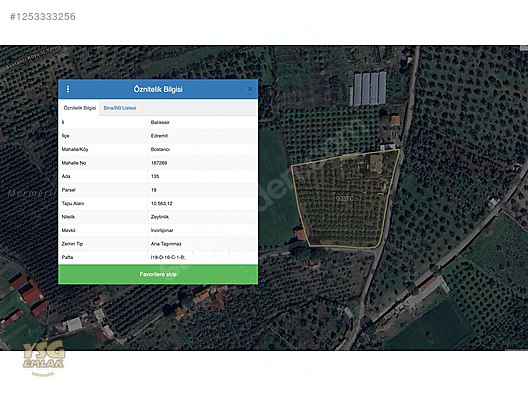Switch to the Bina/BB Listesi tab
The image size is (528, 396).
120,108
